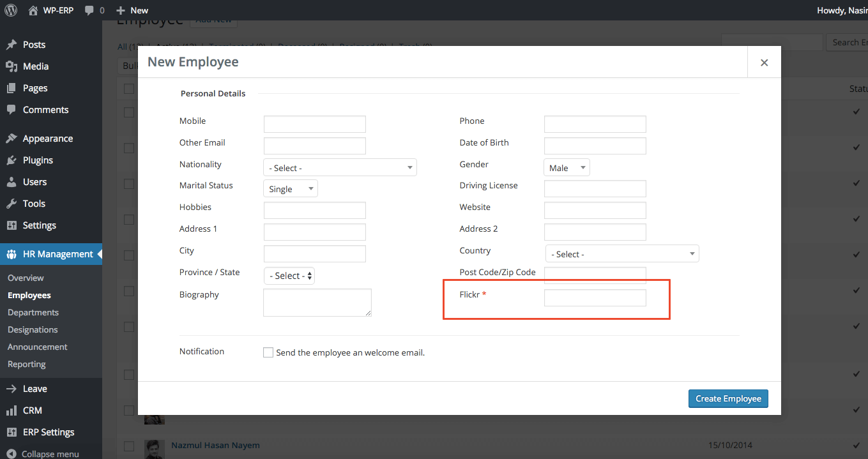Open the Gender dropdown showing Male
Image resolution: width=868 pixels, height=459 pixels.
click(x=567, y=167)
